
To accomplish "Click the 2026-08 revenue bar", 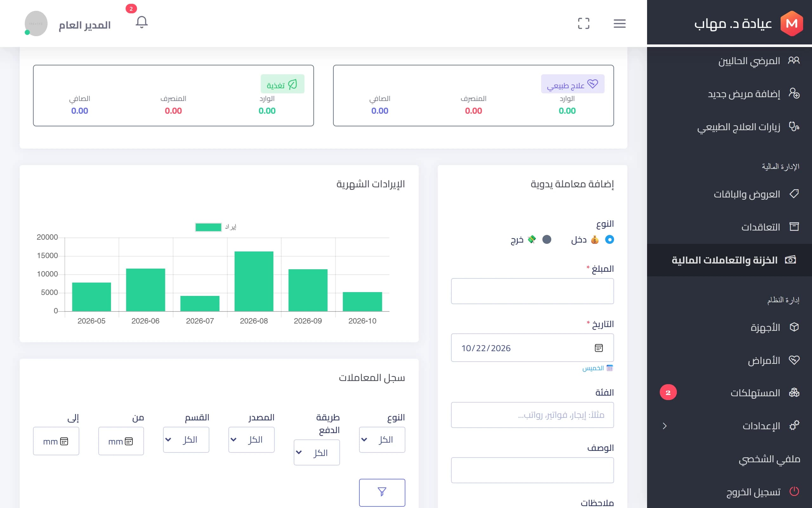I will 254,281.
